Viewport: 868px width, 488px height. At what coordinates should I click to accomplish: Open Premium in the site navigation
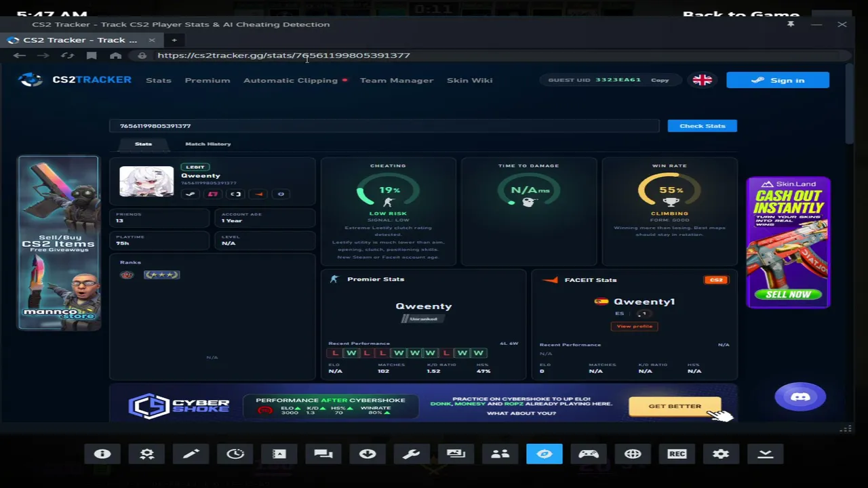pyautogui.click(x=208, y=80)
